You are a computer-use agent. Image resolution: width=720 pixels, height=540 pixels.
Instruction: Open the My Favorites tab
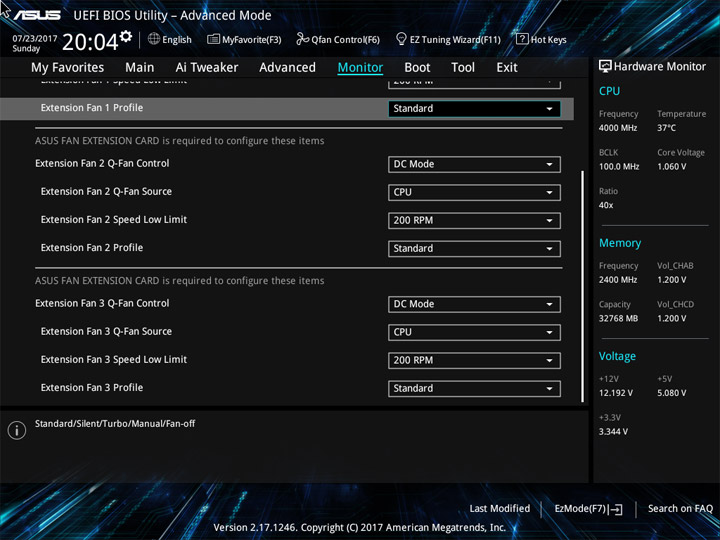(x=68, y=68)
